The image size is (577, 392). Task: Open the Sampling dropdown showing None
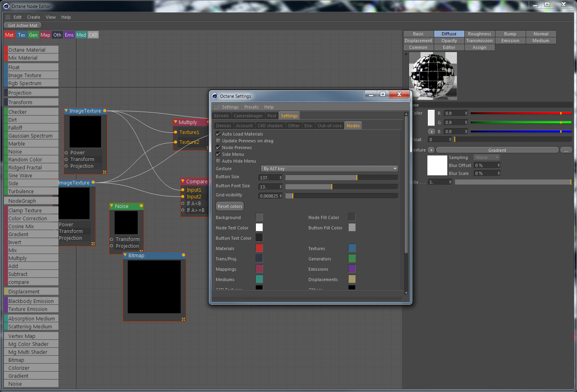(487, 157)
